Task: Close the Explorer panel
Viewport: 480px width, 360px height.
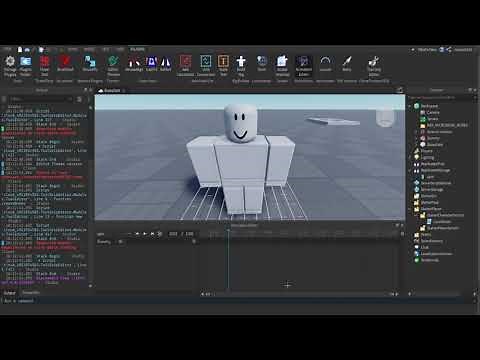Action: pyautogui.click(x=475, y=90)
